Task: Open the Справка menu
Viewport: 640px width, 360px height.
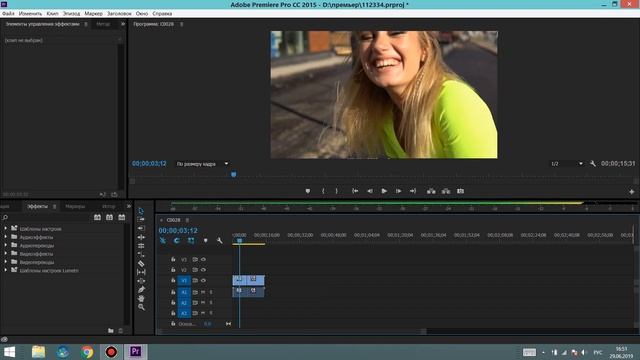Action: (x=162, y=13)
